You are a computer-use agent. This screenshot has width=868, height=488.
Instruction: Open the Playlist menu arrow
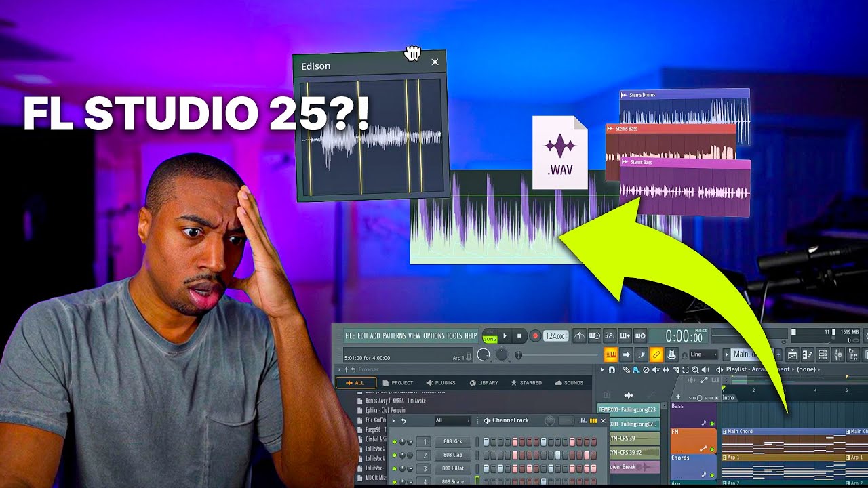pyautogui.click(x=602, y=369)
